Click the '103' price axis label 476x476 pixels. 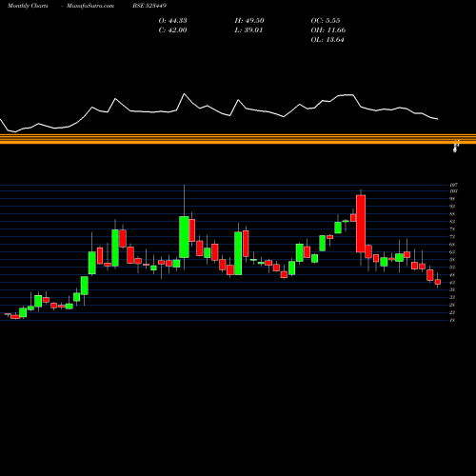coord(453,191)
